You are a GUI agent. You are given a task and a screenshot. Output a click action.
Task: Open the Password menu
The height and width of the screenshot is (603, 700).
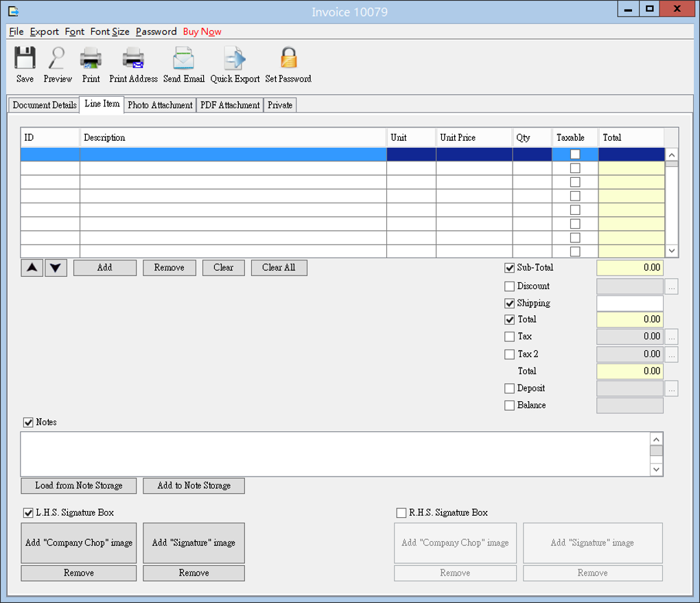coord(156,32)
